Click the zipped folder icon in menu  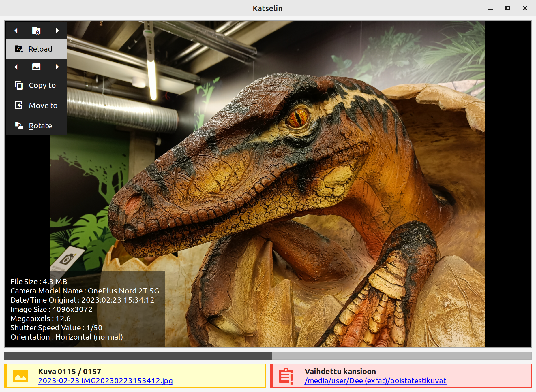(36, 31)
